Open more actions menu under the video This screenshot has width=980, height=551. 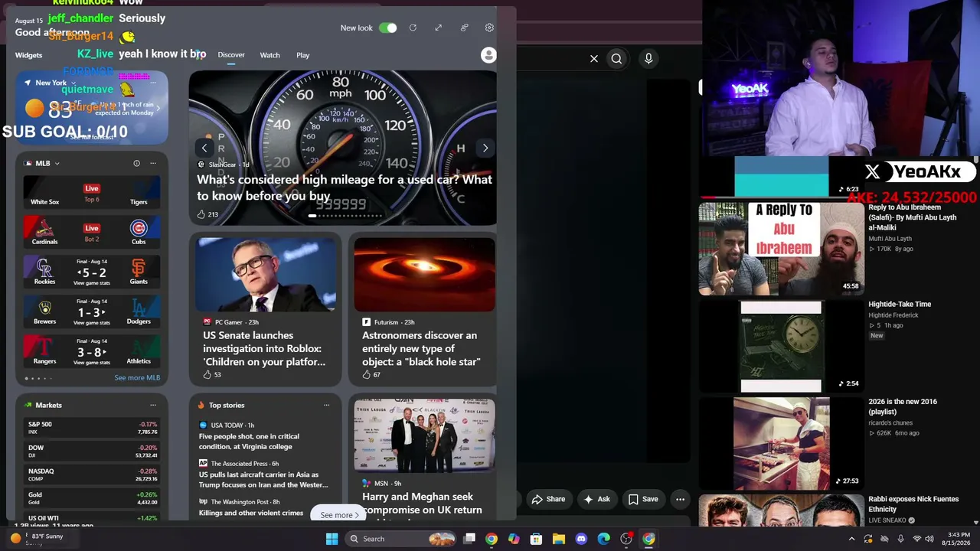click(x=680, y=499)
